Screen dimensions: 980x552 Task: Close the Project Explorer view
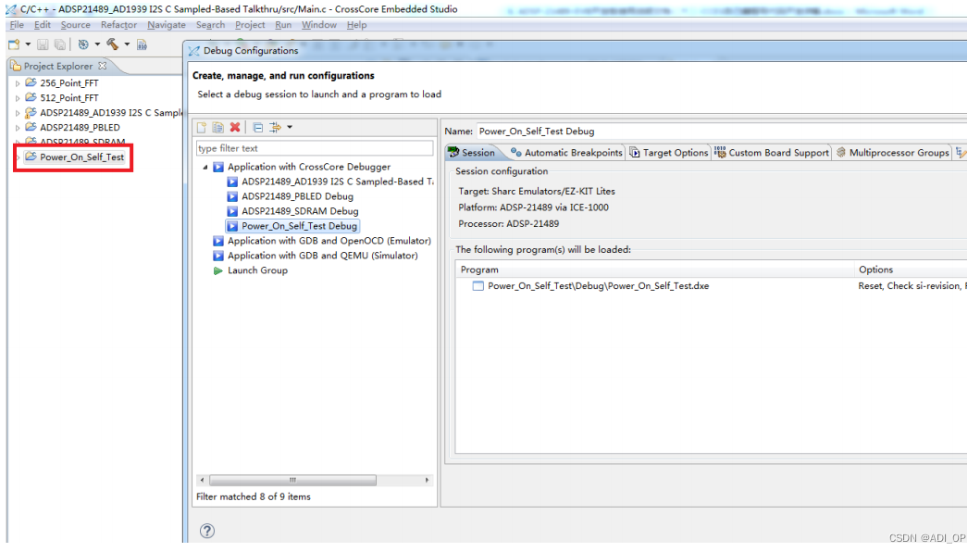[103, 66]
